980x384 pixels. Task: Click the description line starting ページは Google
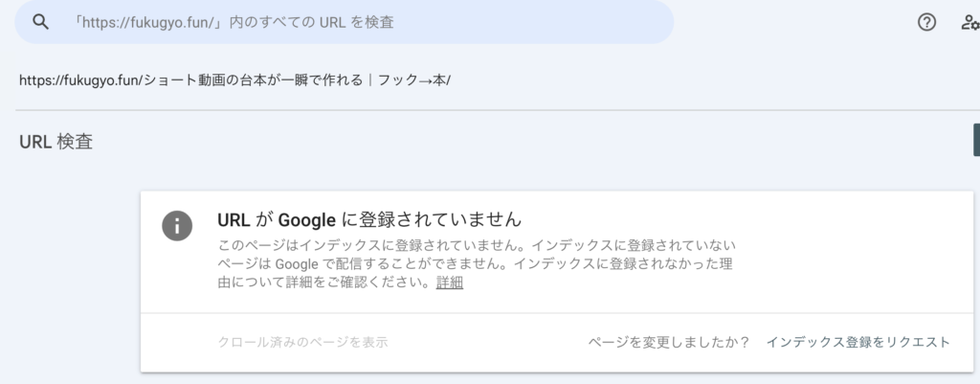(x=477, y=263)
